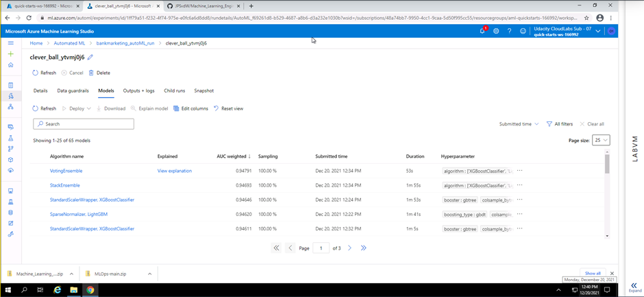
Task: Switch to Outputs + logs tab
Action: (x=140, y=91)
